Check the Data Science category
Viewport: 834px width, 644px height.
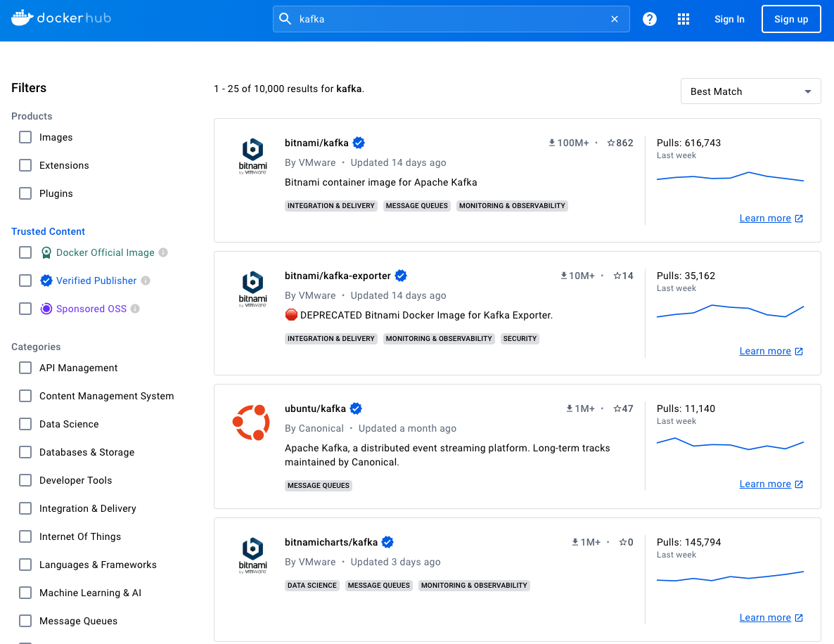[x=25, y=424]
